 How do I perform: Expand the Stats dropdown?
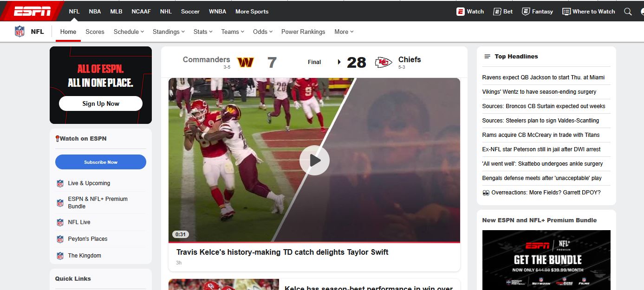point(203,32)
